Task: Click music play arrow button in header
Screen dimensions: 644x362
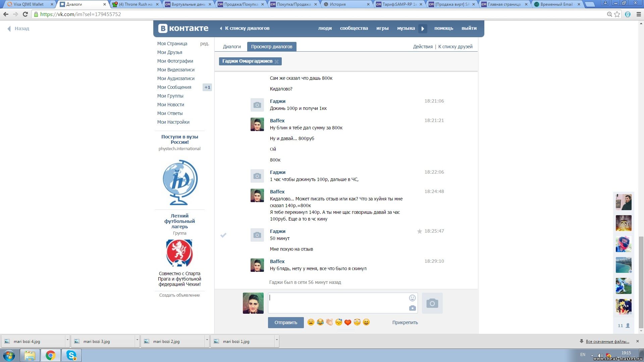Action: pos(423,28)
